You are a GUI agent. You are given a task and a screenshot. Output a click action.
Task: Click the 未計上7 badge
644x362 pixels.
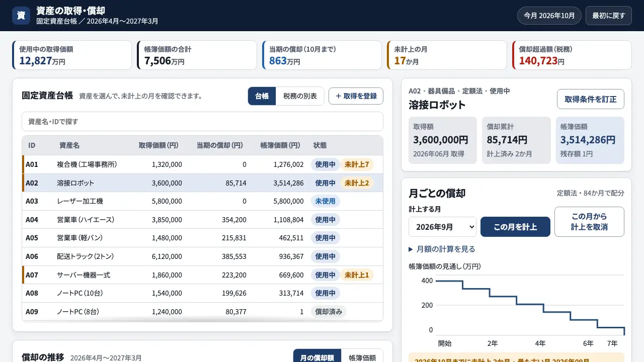point(357,164)
